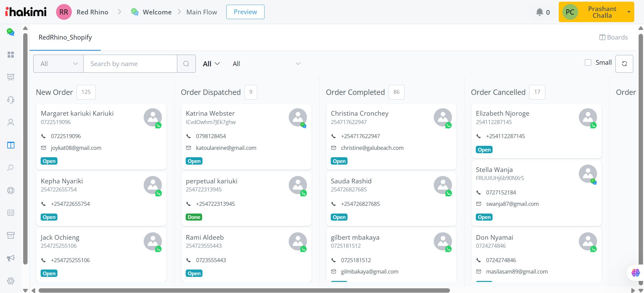
Task: Open the Don Nyamai card name
Action: tap(495, 237)
